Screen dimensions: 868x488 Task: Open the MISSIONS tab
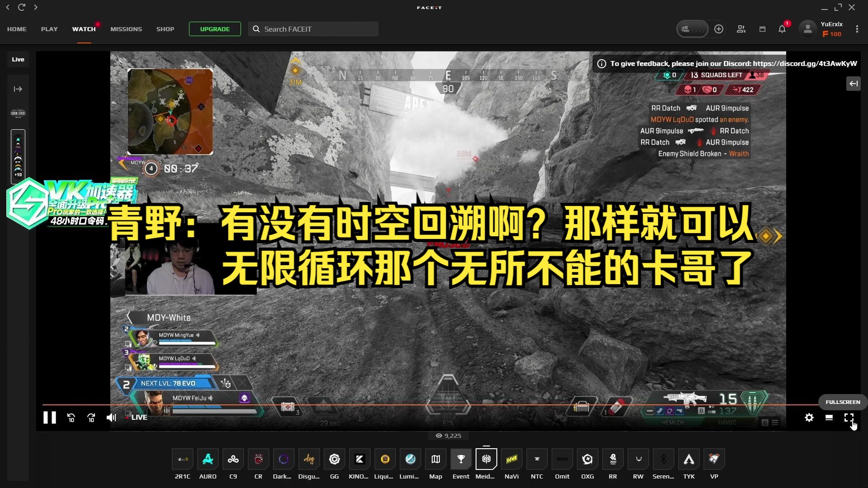click(x=126, y=29)
